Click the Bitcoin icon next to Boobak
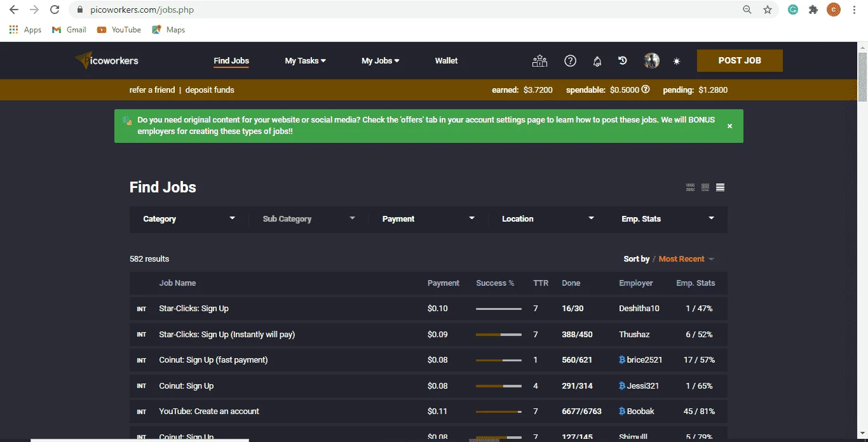The image size is (868, 442). pyautogui.click(x=622, y=411)
